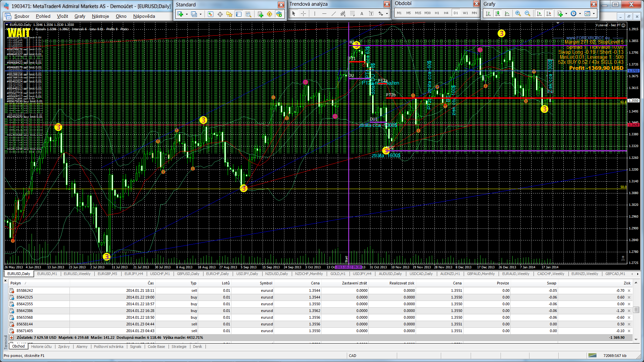Expand the new chart dropdown arrow
Image resolution: width=644 pixels, height=362 pixels.
187,14
